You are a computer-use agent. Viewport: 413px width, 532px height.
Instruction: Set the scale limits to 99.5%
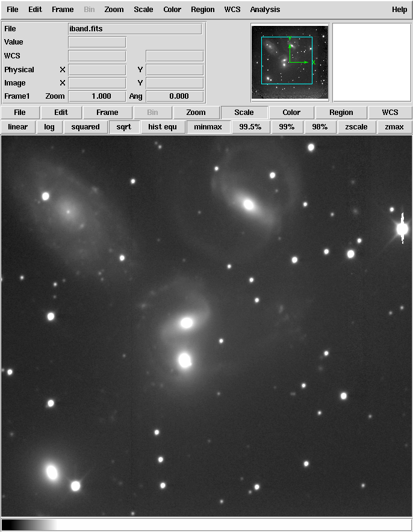click(250, 127)
